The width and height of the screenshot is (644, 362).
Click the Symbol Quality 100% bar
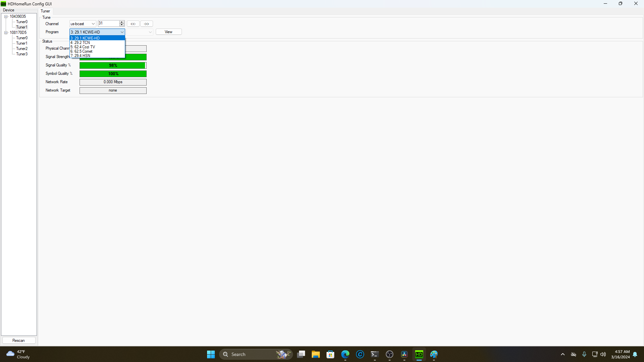tap(113, 74)
